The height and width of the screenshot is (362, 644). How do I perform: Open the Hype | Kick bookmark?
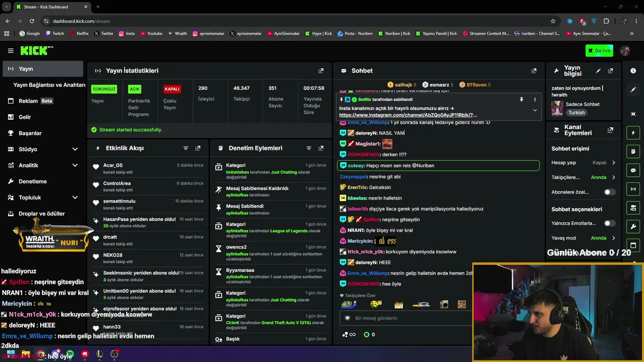point(318,34)
